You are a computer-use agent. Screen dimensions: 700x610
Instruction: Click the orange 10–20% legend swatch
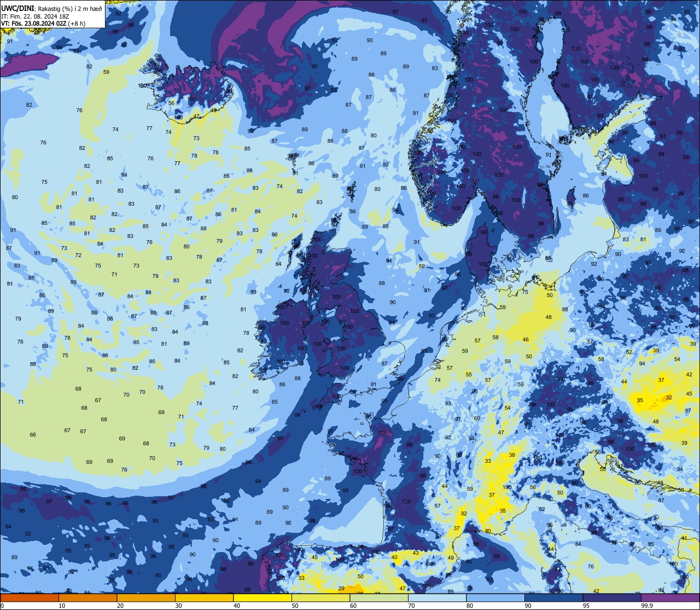87,597
